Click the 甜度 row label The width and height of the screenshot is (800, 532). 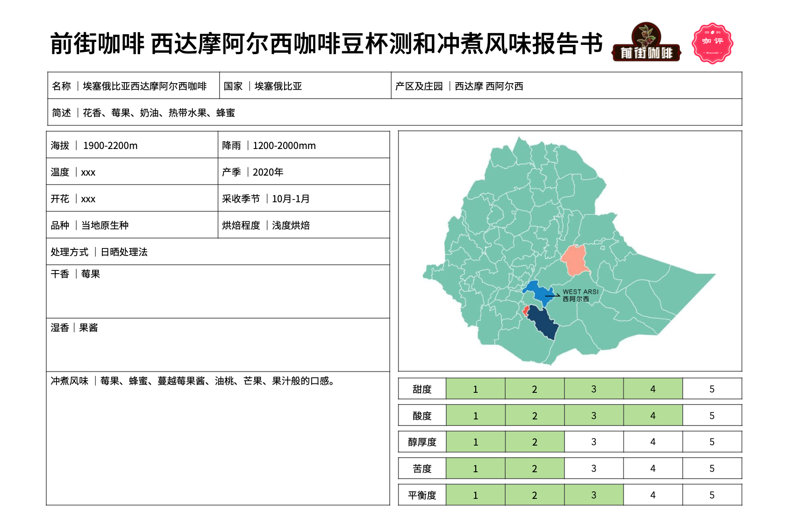coord(422,389)
